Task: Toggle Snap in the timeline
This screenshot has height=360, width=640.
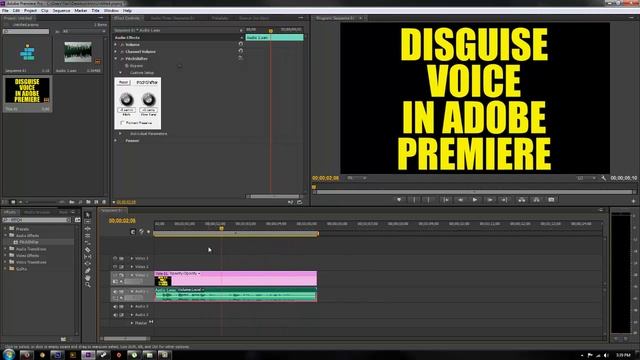Action: point(133,232)
